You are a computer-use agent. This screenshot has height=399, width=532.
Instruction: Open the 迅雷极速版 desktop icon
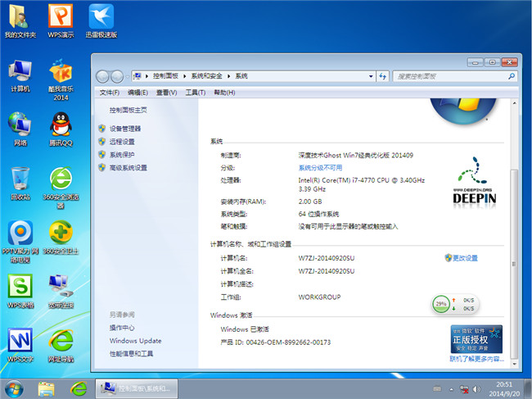101,18
